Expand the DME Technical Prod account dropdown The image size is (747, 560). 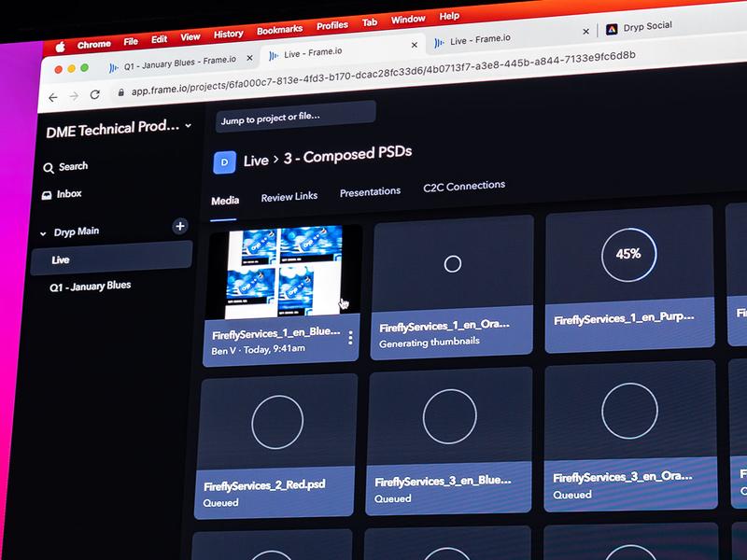pyautogui.click(x=189, y=125)
